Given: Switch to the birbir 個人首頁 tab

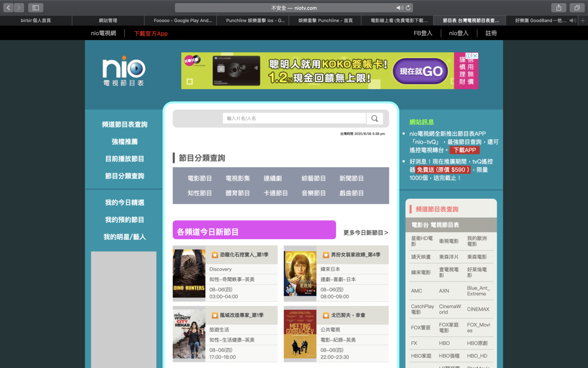Looking at the screenshot, I should coord(36,20).
